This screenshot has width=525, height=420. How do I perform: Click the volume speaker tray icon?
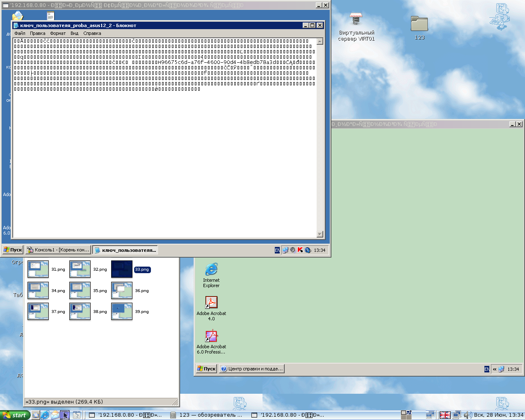[467, 415]
